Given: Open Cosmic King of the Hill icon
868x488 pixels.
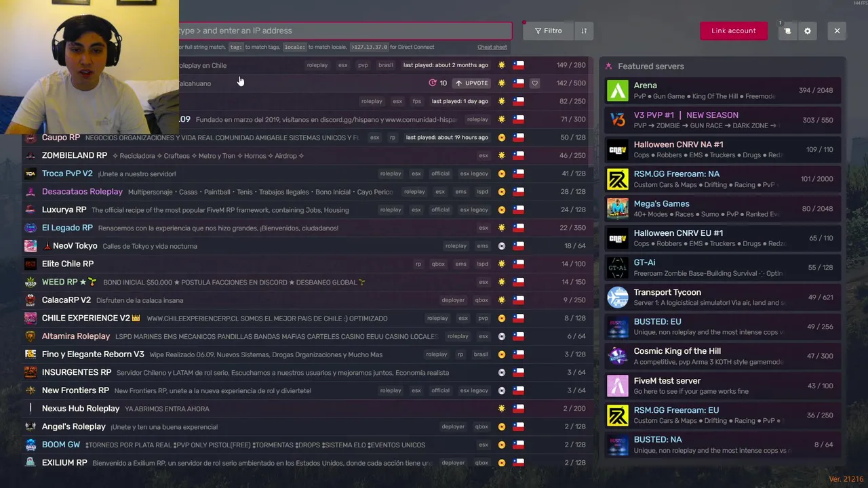Looking at the screenshot, I should point(617,356).
